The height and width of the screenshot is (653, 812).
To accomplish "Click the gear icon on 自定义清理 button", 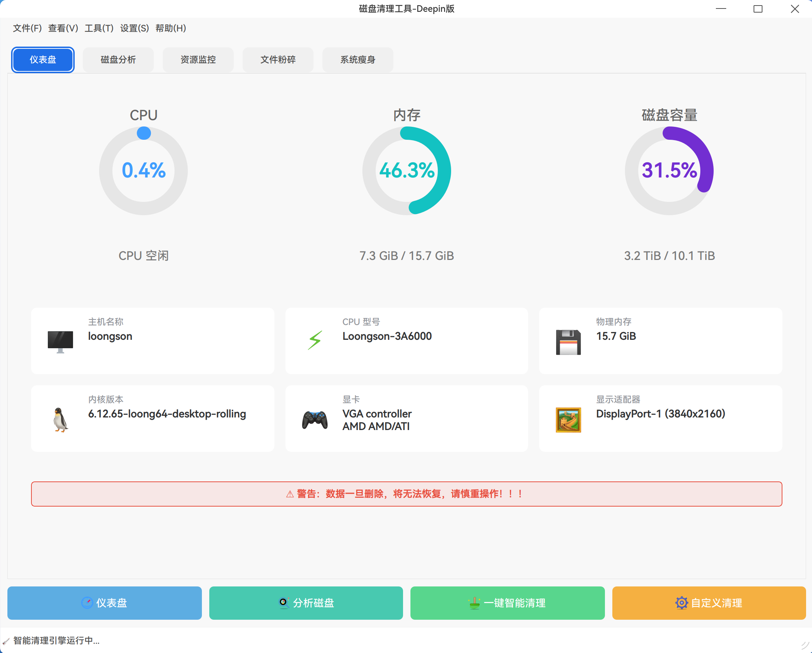I will [682, 603].
